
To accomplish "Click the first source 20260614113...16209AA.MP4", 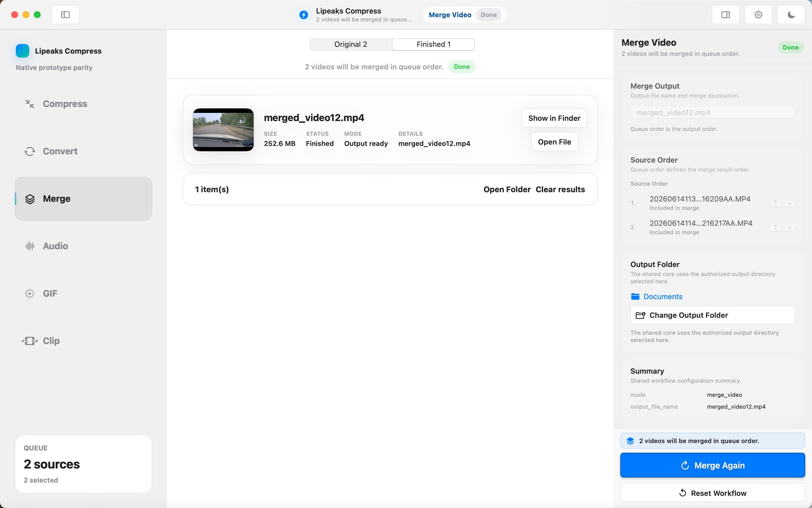I will pyautogui.click(x=700, y=199).
